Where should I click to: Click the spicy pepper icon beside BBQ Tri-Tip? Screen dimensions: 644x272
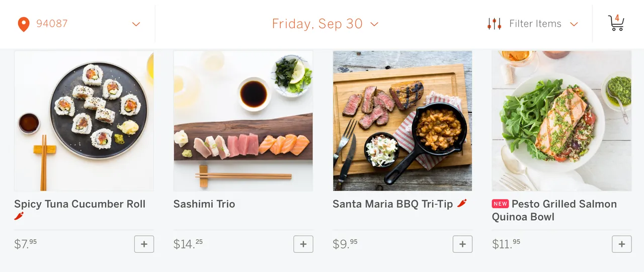(462, 204)
